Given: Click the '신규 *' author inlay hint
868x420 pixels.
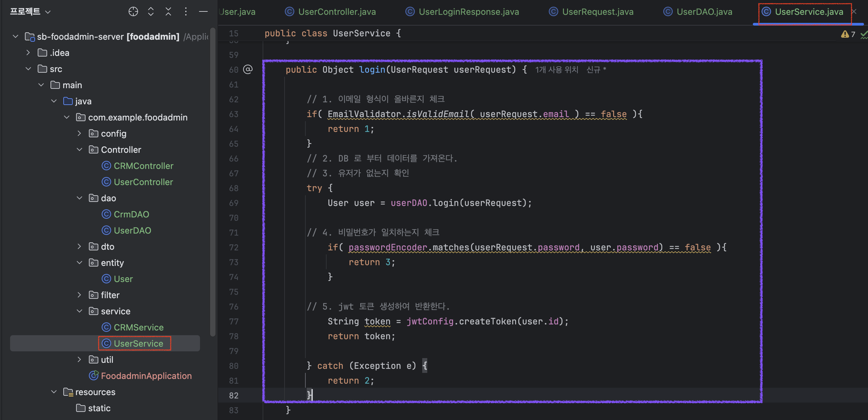Looking at the screenshot, I should click(596, 70).
